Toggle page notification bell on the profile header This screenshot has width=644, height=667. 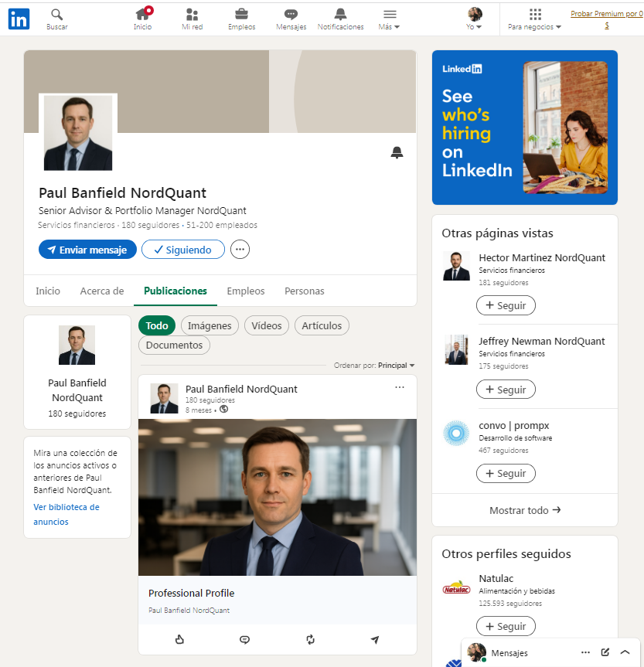pos(397,152)
